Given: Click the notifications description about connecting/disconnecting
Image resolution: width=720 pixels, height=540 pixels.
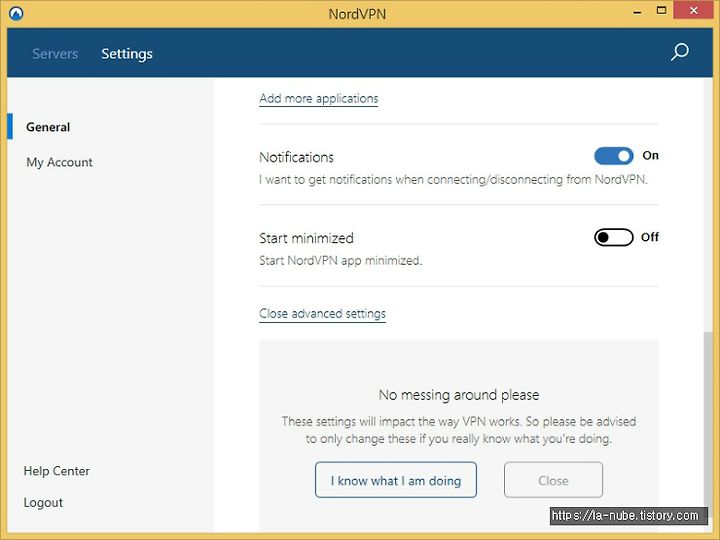Looking at the screenshot, I should (453, 179).
